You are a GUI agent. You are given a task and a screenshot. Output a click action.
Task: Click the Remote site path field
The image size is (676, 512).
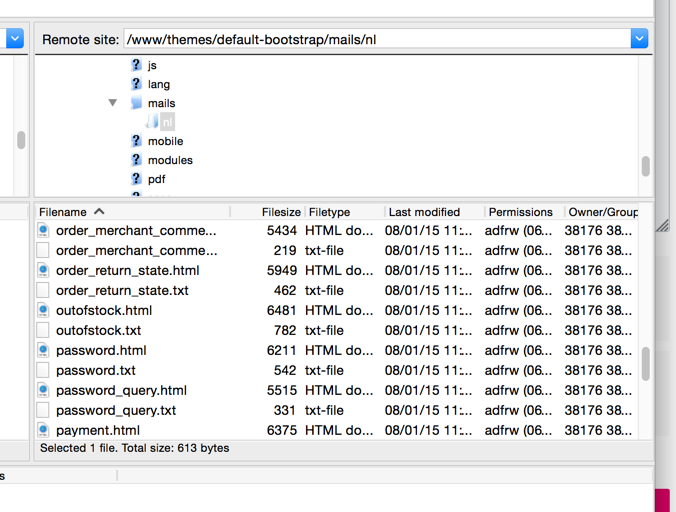[x=376, y=40]
